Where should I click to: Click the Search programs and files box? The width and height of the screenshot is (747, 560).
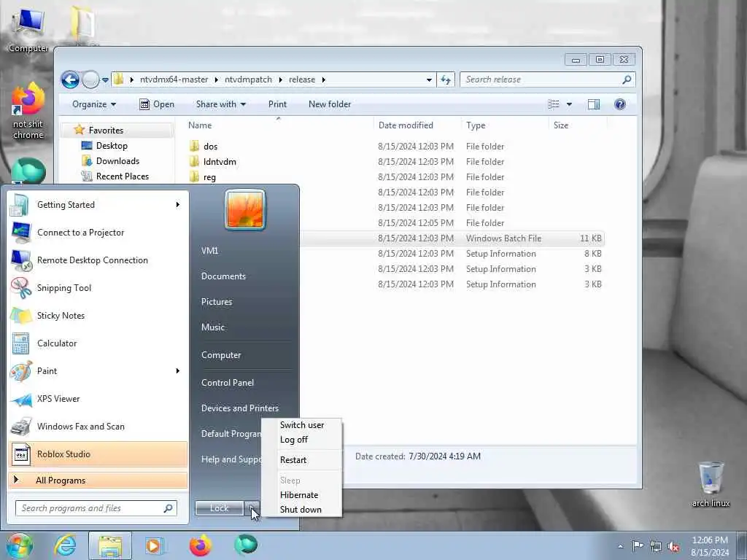pos(96,508)
